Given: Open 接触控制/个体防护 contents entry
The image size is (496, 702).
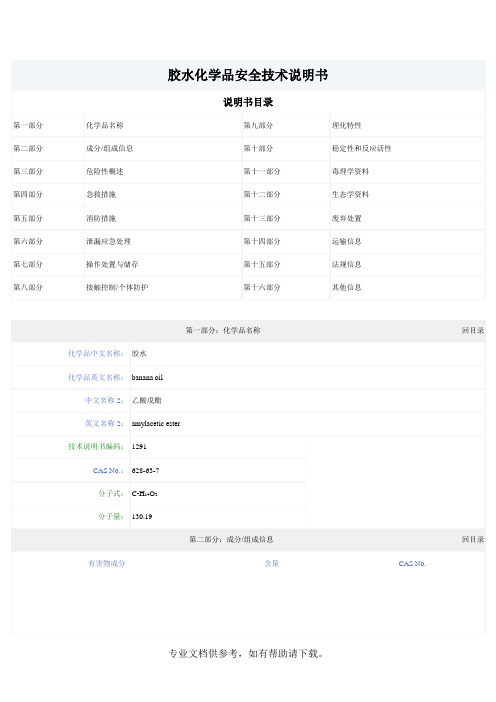Looking at the screenshot, I should 117,287.
